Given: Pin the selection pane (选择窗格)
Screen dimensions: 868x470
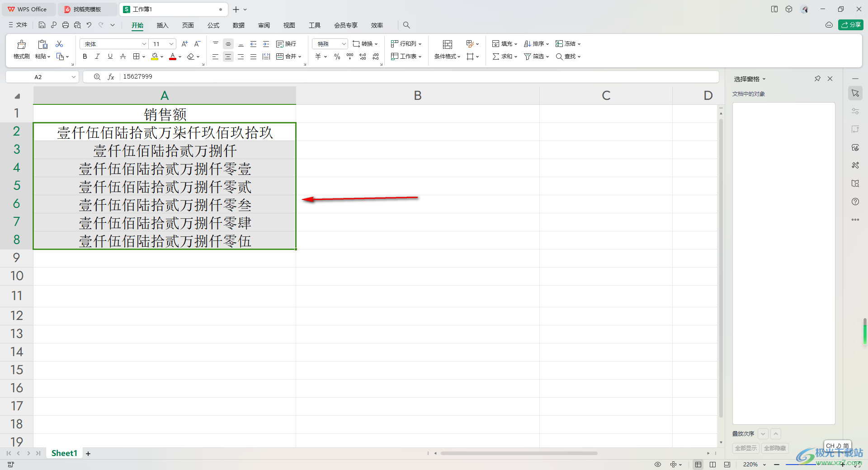Looking at the screenshot, I should tap(817, 79).
